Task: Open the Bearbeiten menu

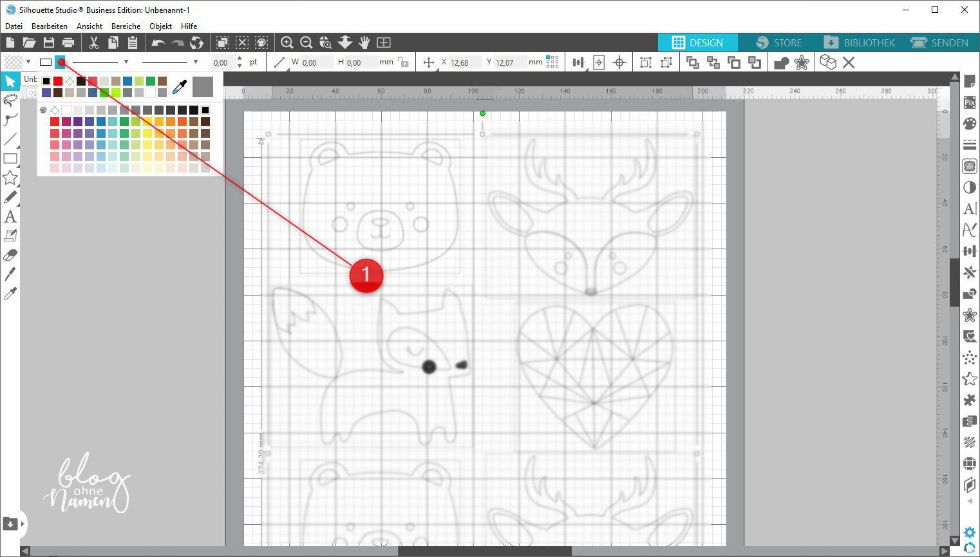Action: [50, 26]
